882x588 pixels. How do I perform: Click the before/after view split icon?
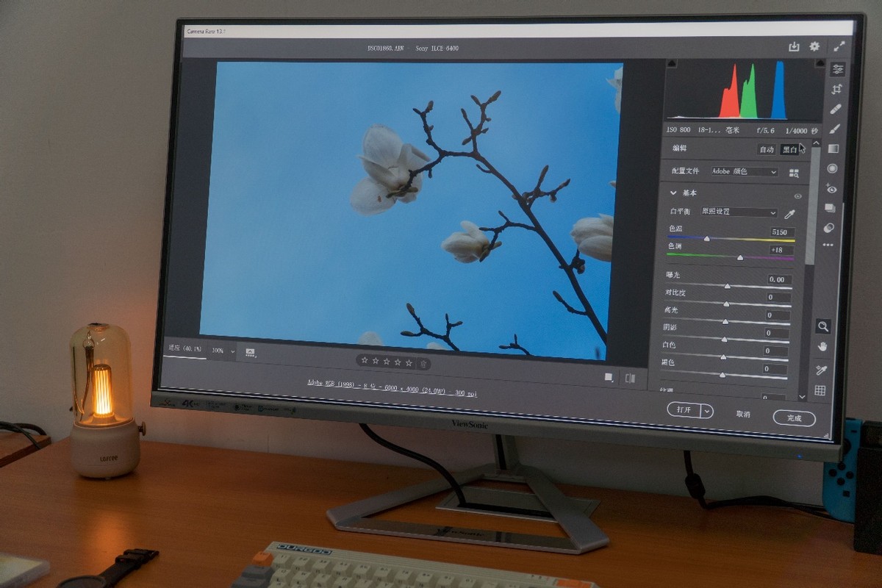[630, 379]
